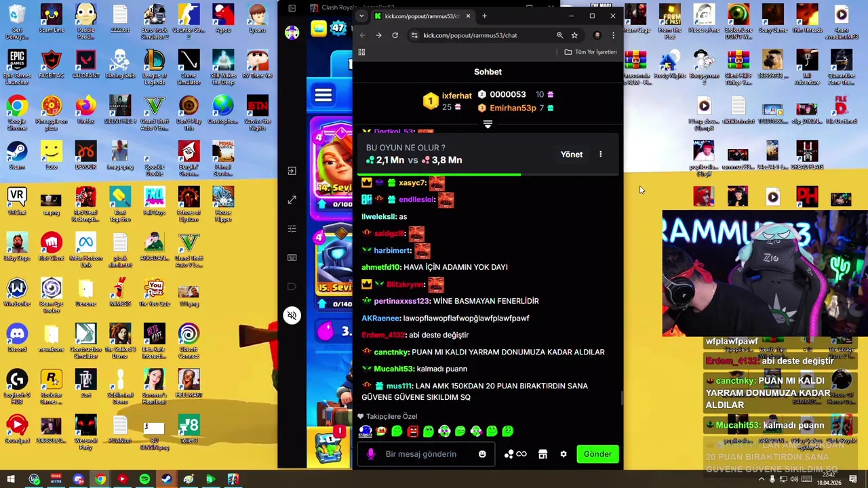Open VALORANT desktop shortcut
Screen dimensions: 868x488
tap(85, 65)
